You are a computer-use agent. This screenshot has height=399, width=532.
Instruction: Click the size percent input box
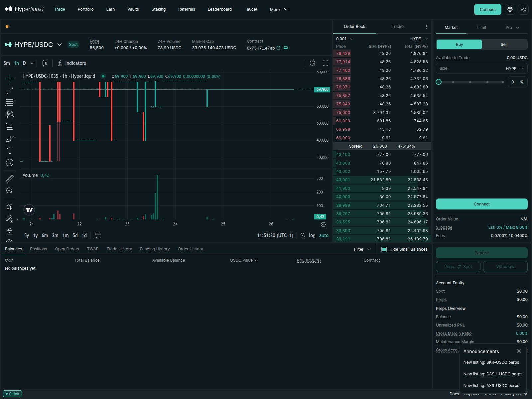pyautogui.click(x=517, y=82)
